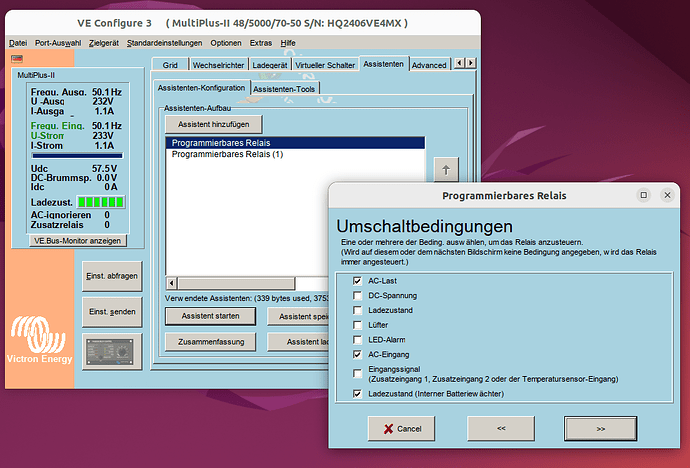Move assistant up with arrow button
The height and width of the screenshot is (468, 690).
click(446, 170)
